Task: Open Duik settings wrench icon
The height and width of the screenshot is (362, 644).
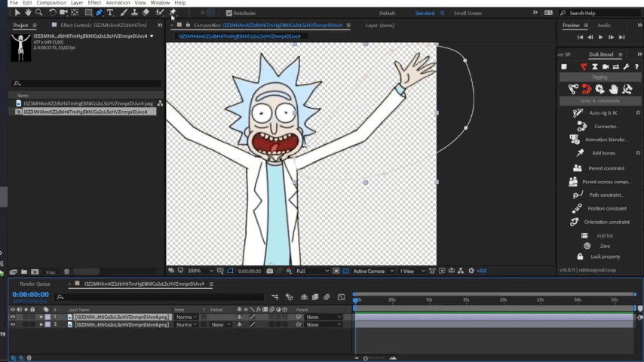Action: pyautogui.click(x=626, y=66)
